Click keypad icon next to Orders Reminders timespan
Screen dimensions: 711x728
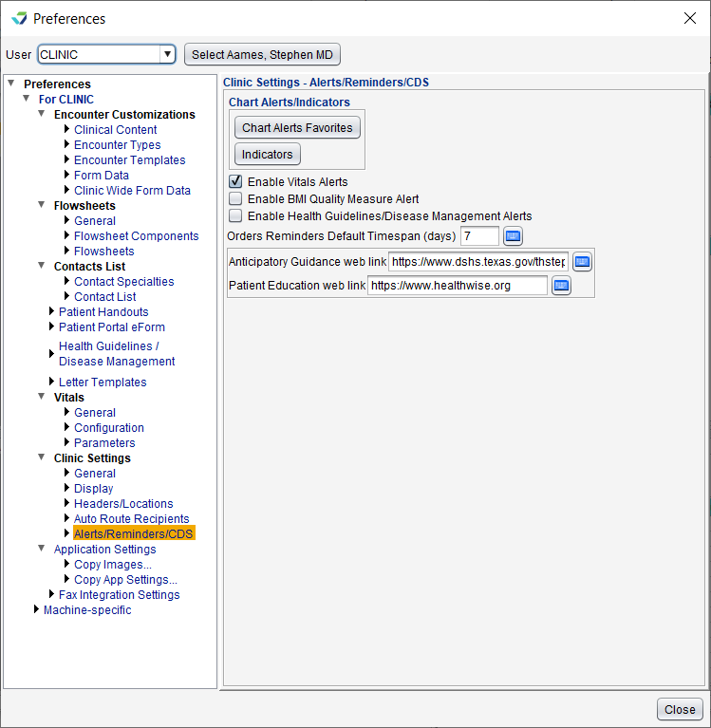coord(513,235)
